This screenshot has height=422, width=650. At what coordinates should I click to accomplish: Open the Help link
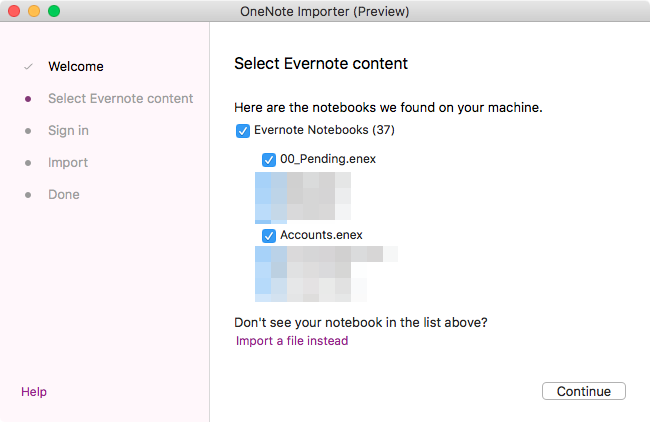tap(34, 392)
